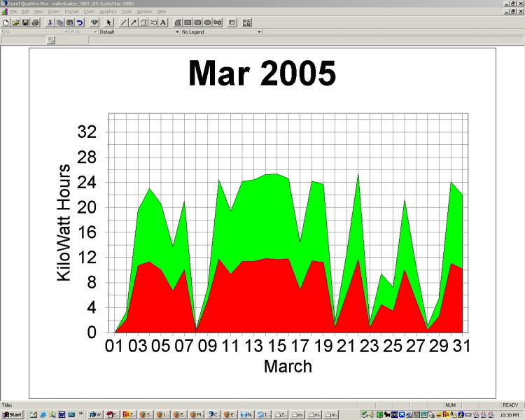525x420 pixels.
Task: Click the Cut scissors icon
Action: [50, 22]
